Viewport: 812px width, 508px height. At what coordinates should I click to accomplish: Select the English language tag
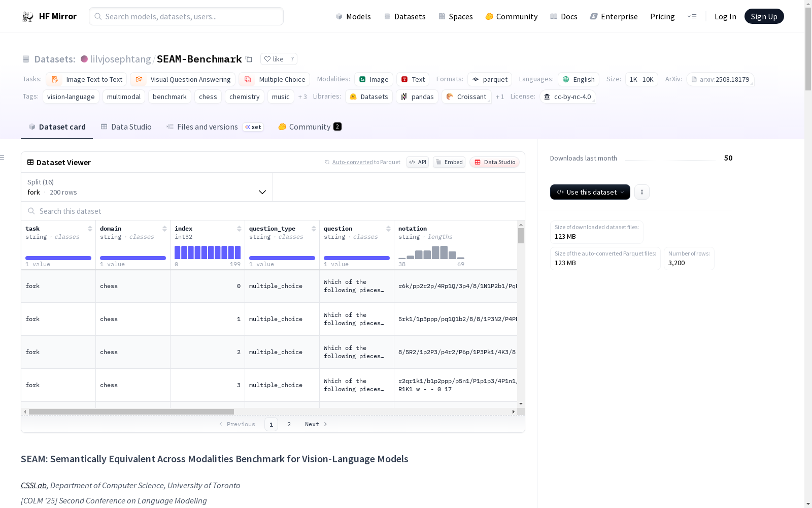pyautogui.click(x=579, y=79)
